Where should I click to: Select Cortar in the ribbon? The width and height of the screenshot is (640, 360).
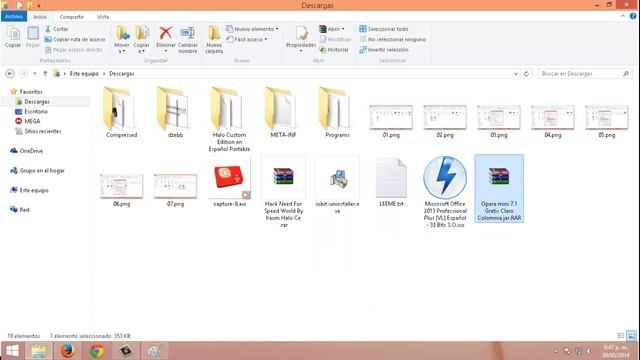(57, 29)
